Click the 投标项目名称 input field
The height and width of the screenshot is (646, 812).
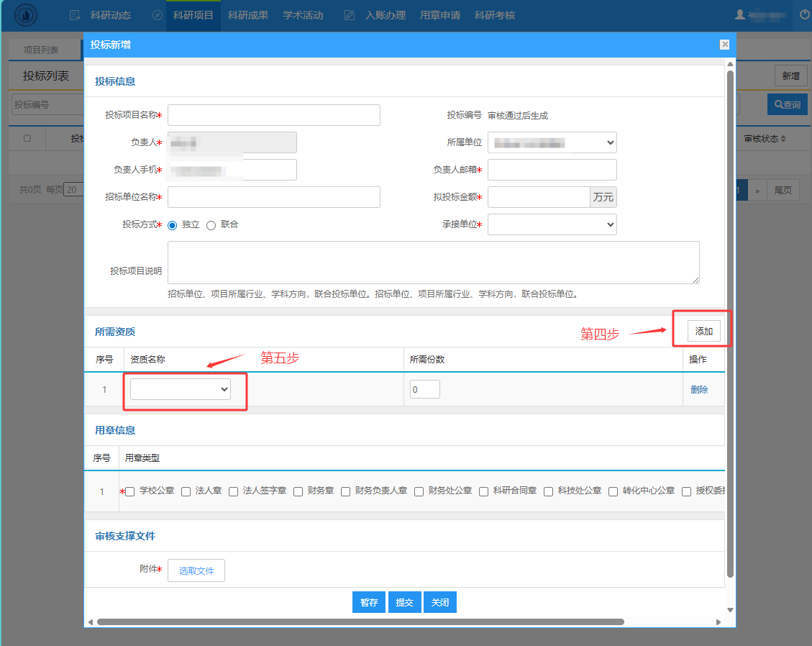pos(273,115)
